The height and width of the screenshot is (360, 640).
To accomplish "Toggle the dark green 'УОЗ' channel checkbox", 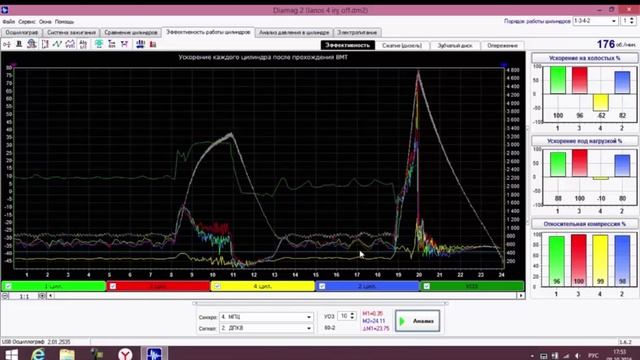I will [x=427, y=286].
